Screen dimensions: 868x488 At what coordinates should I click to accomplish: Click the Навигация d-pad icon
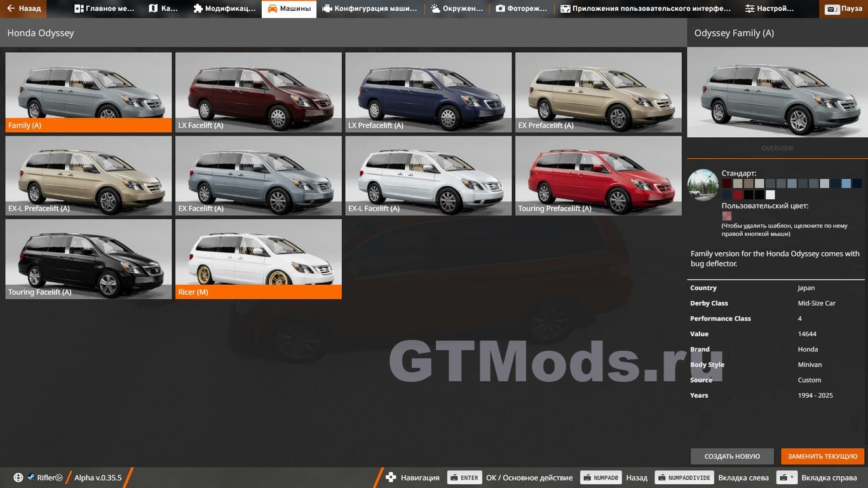(391, 478)
